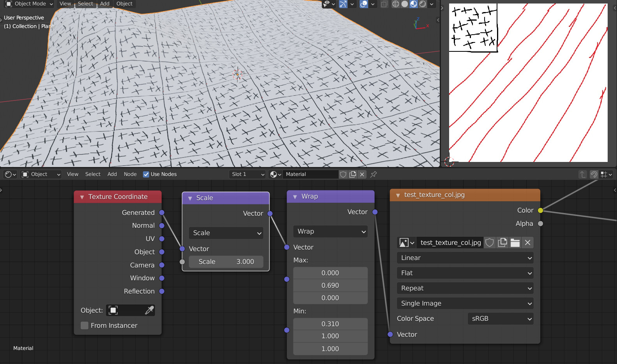Switch to wireframe shading icon
The width and height of the screenshot is (617, 364).
(396, 4)
